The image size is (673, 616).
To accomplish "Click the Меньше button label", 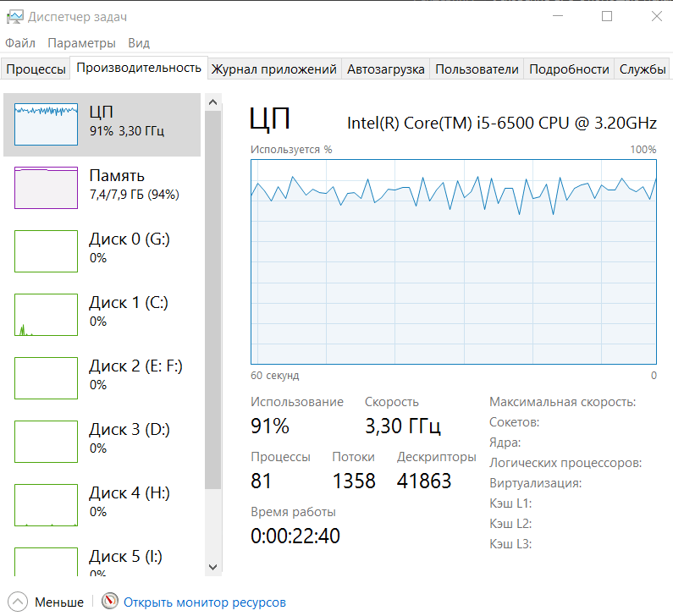I will point(59,602).
